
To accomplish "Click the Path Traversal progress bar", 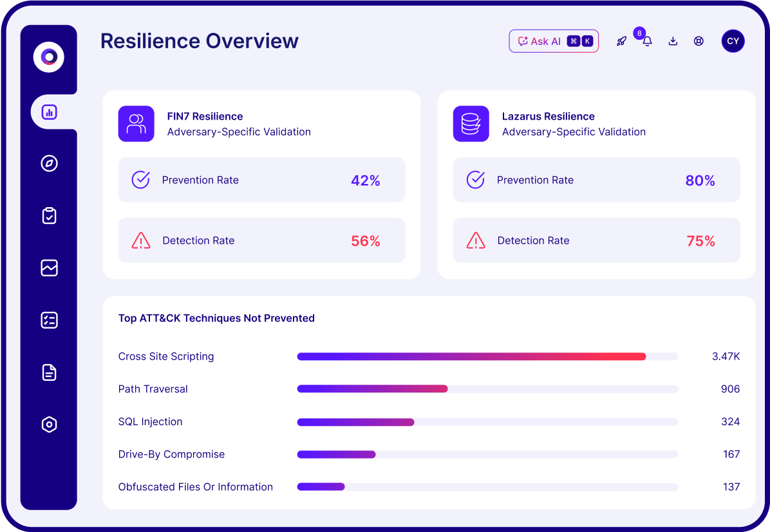I will (x=487, y=389).
